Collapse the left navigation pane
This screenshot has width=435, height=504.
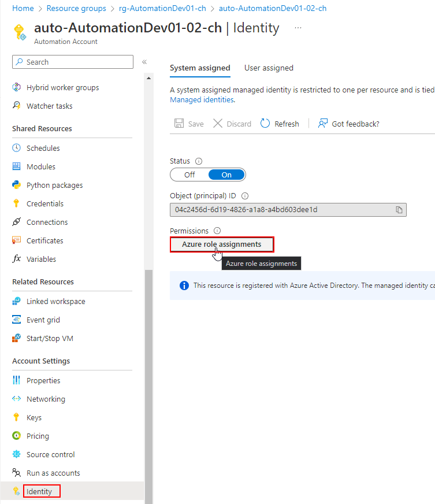(x=144, y=62)
